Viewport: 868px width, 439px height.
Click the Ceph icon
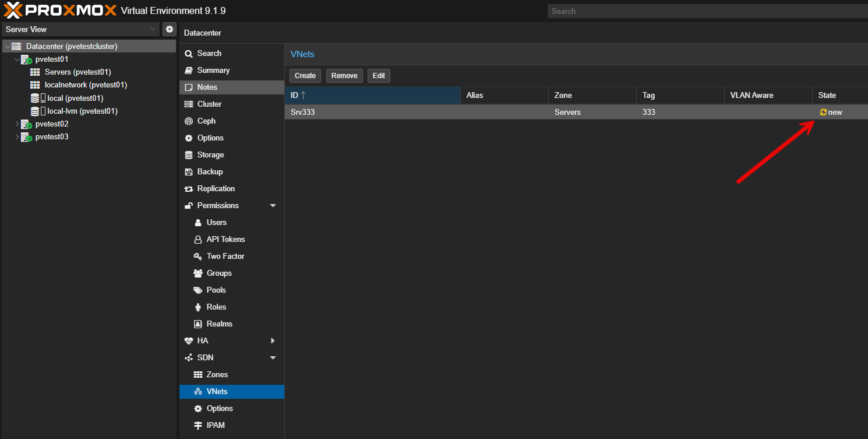pyautogui.click(x=189, y=121)
